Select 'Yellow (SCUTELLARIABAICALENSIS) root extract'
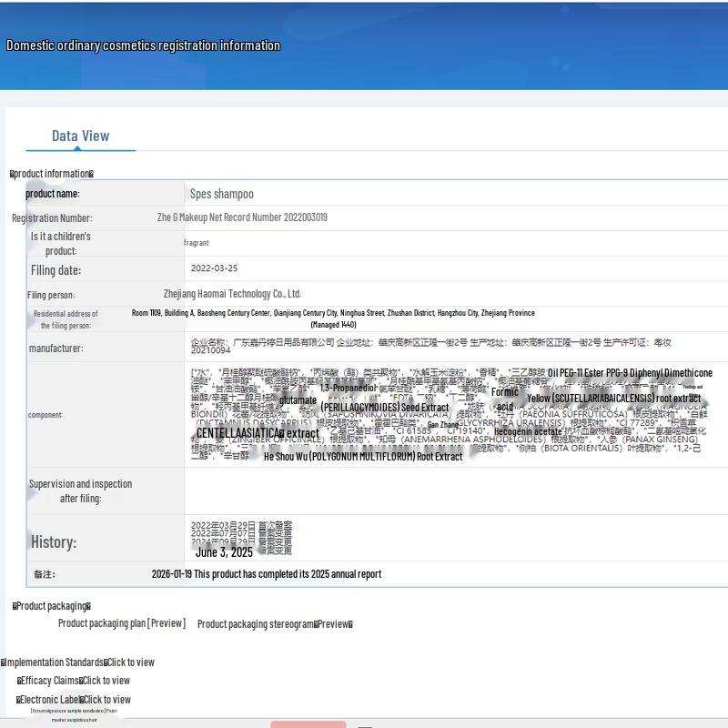Viewport: 728px width, 728px height. tap(613, 399)
